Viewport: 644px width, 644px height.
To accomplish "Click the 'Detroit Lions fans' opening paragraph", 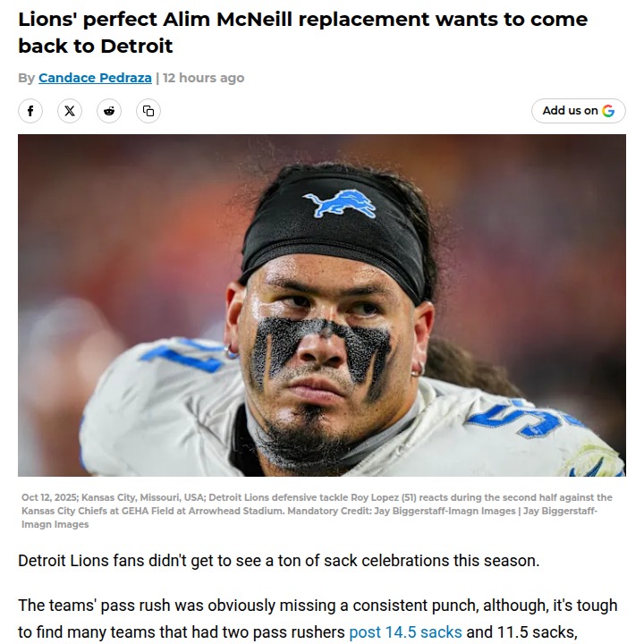I will (278, 561).
